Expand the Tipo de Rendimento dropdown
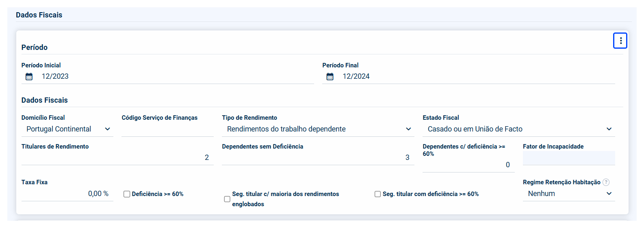This screenshot has height=235, width=644. coord(318,129)
